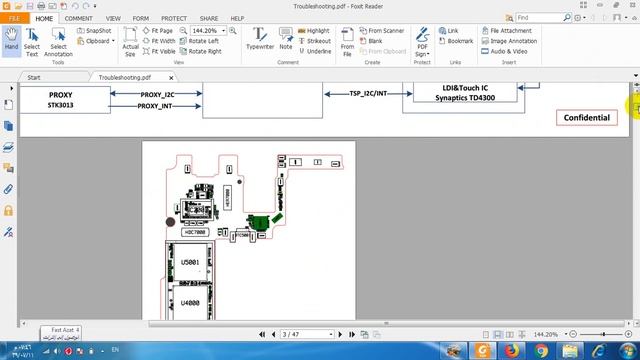Open the zoom percentage dropdown in ribbon
Image resolution: width=640 pixels, height=360 pixels.
[x=223, y=31]
